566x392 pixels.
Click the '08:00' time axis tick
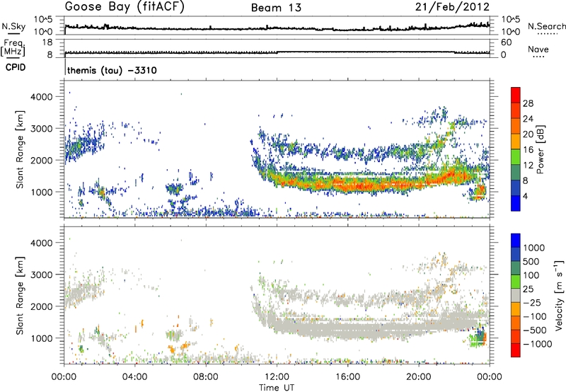point(206,377)
